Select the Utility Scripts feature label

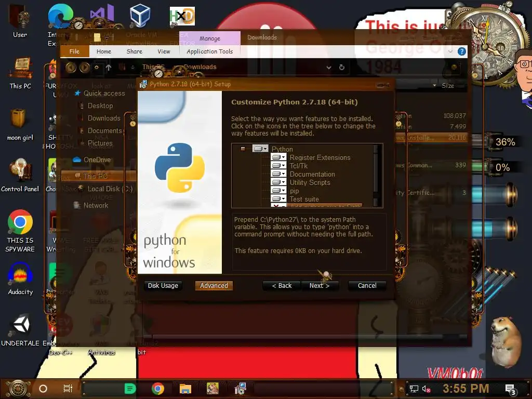point(310,182)
